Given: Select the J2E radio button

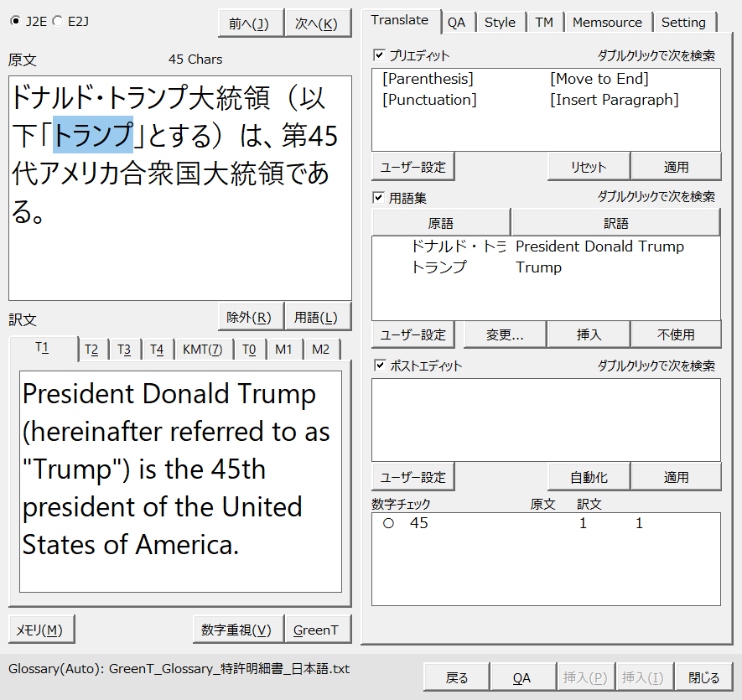Looking at the screenshot, I should tap(16, 21).
